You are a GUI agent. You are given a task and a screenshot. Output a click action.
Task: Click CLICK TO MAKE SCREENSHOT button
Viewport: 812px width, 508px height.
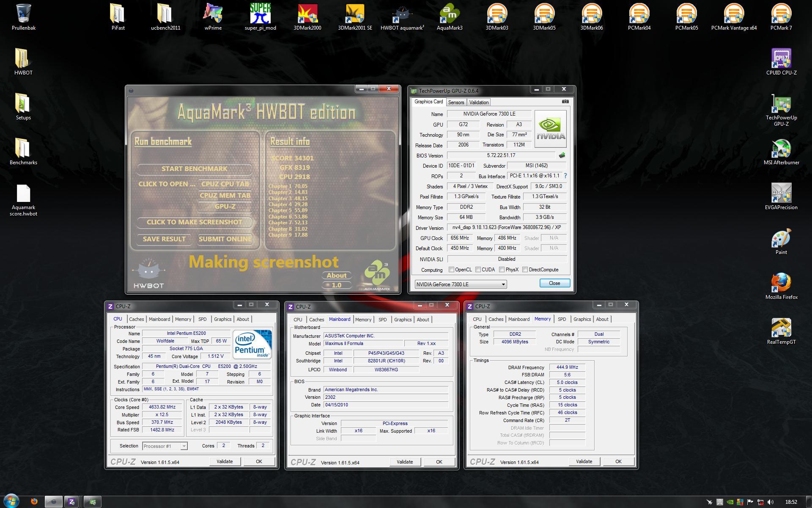tap(195, 222)
